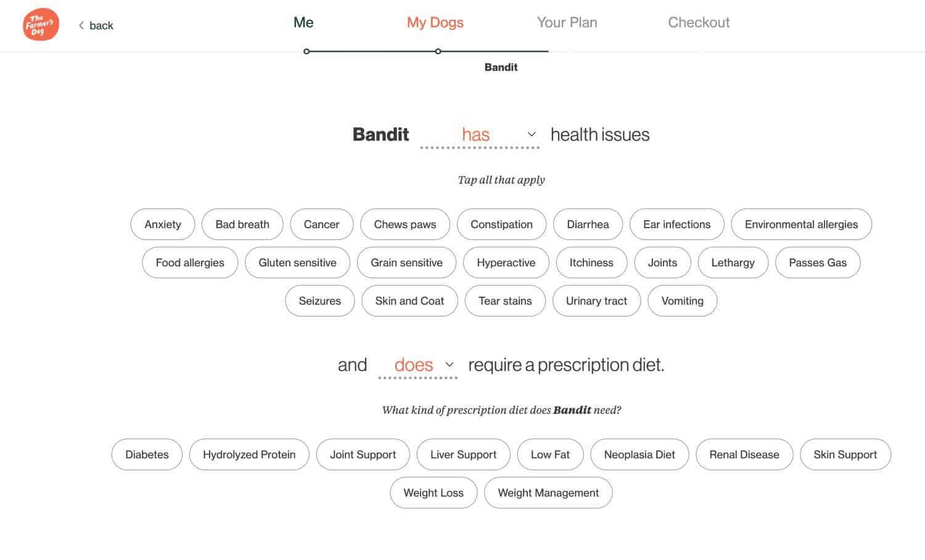This screenshot has width=925, height=560.
Task: Toggle the Urinary tract issue
Action: pyautogui.click(x=596, y=301)
